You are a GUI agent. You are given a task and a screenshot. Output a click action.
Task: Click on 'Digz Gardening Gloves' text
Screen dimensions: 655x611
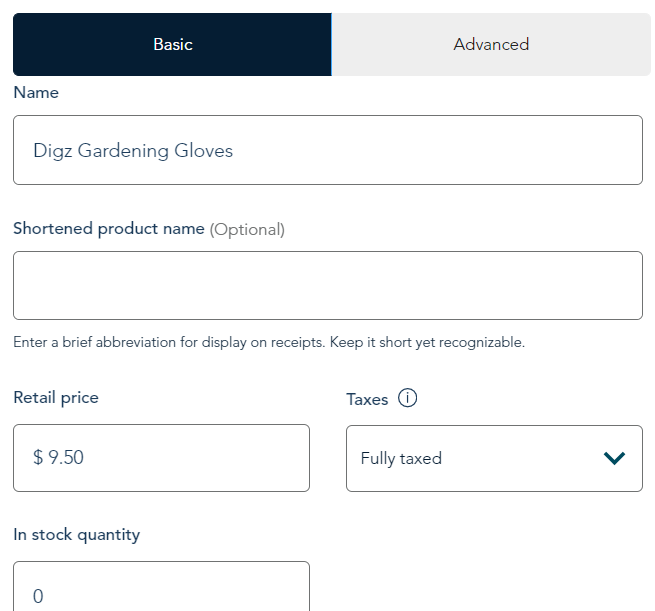(x=133, y=151)
